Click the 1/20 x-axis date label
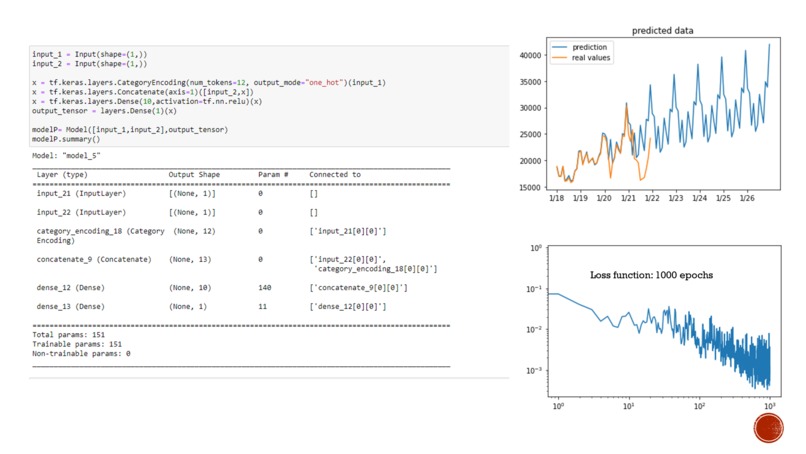 point(604,198)
